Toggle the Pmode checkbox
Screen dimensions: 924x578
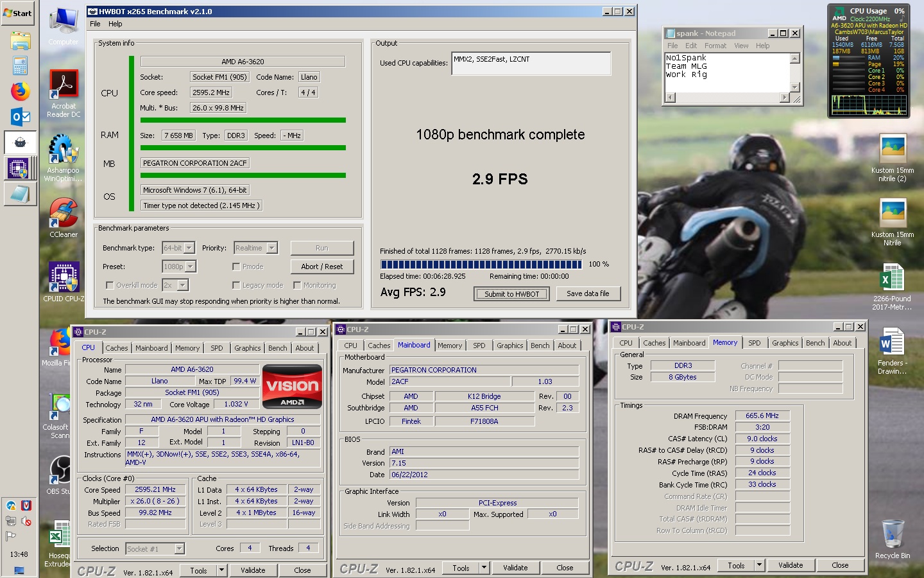(236, 267)
